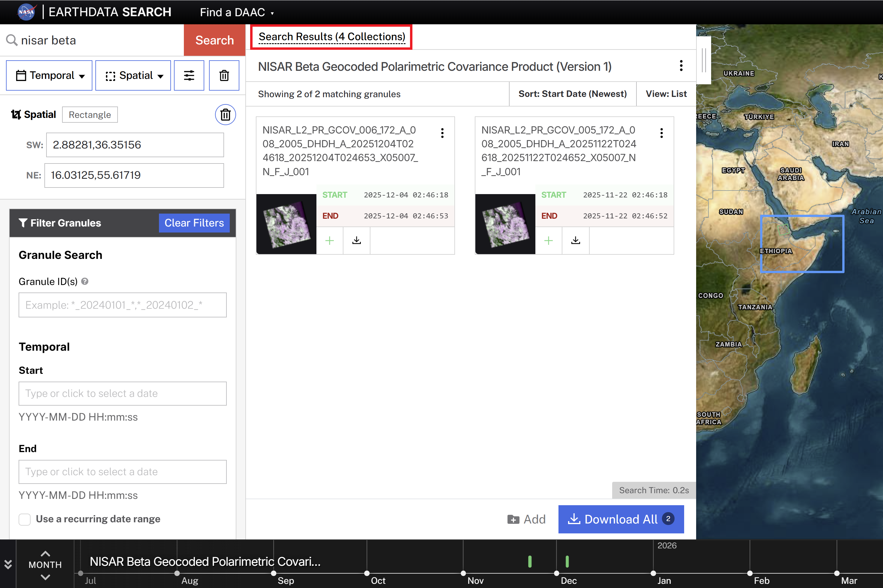Viewport: 883px width, 588px height.
Task: Enable Use a recurring date range
Action: (x=24, y=519)
